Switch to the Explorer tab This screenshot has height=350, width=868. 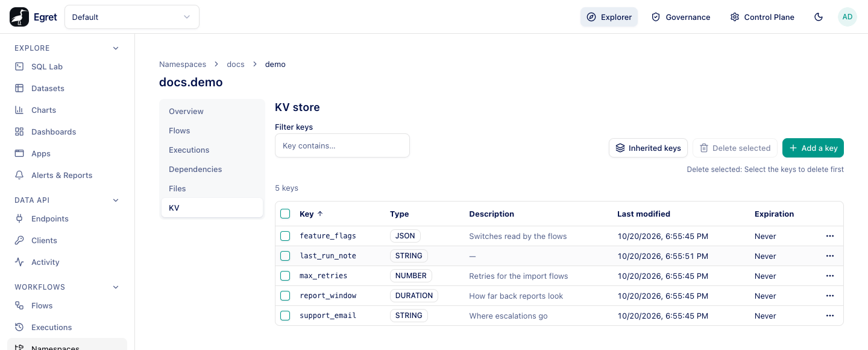point(609,17)
